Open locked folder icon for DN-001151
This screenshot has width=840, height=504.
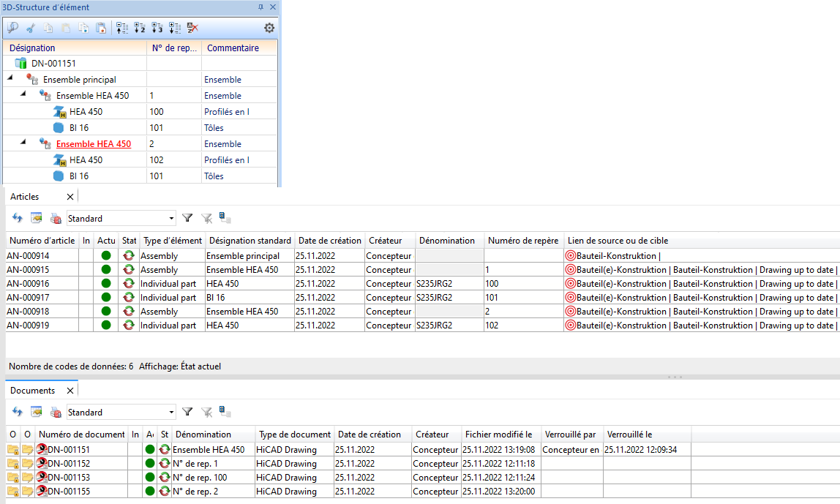click(x=12, y=450)
